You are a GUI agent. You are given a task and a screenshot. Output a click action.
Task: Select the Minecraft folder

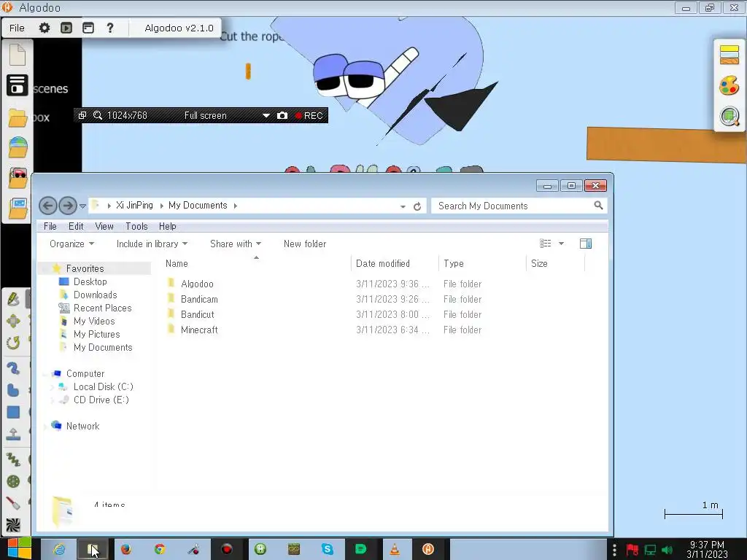(199, 330)
